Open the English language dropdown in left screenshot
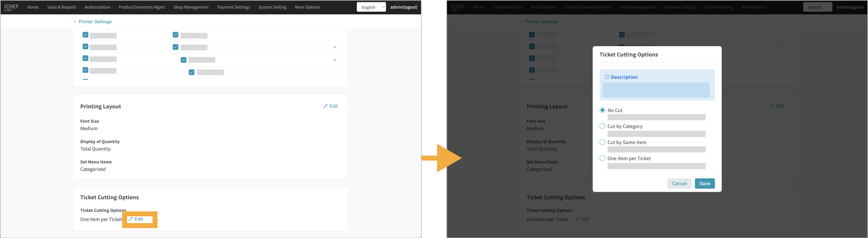Viewport: 868px width, 238px height. [371, 7]
